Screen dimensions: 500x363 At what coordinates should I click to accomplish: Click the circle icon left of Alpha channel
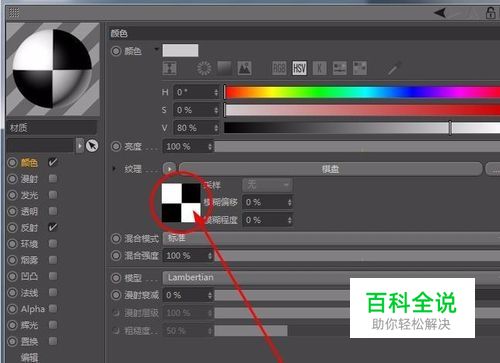12,309
